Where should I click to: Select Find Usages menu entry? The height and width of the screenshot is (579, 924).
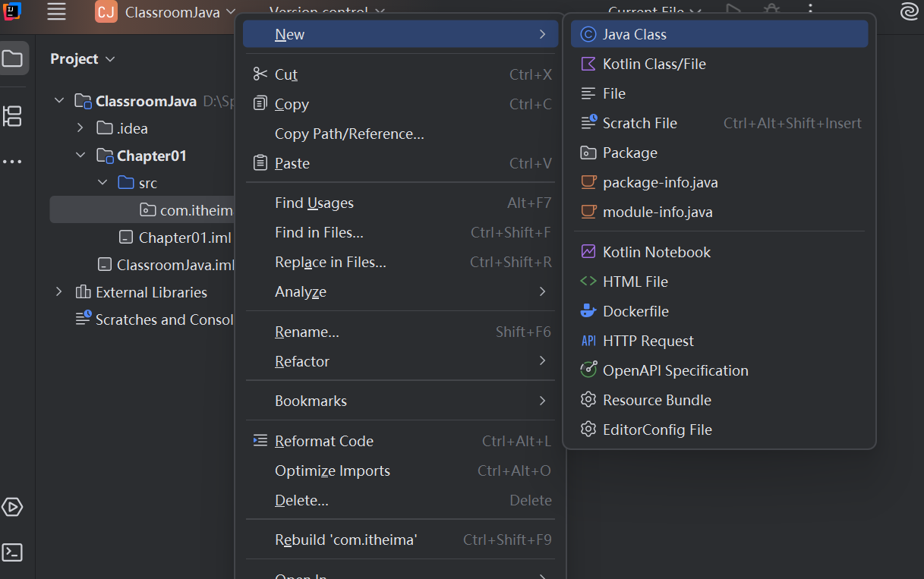tap(400, 203)
